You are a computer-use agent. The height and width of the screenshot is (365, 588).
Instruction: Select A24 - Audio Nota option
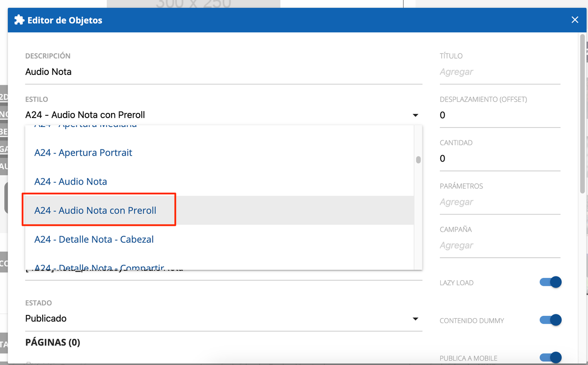[x=71, y=182]
